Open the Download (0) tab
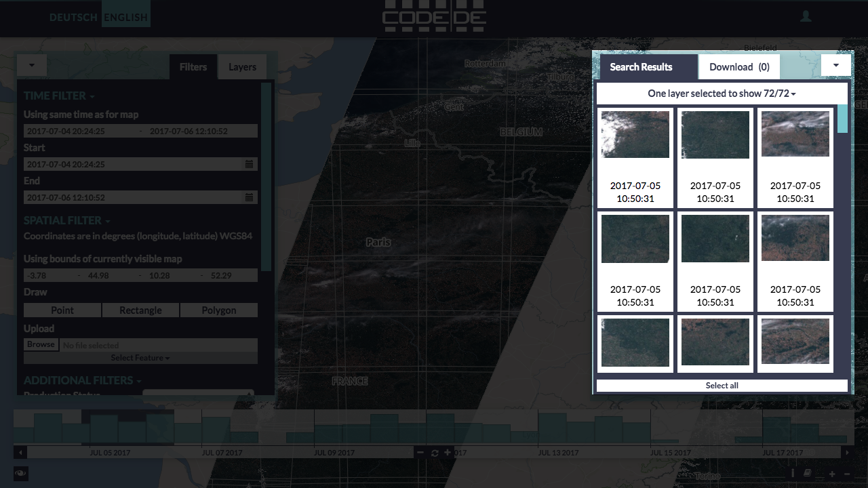The image size is (868, 488). (739, 67)
